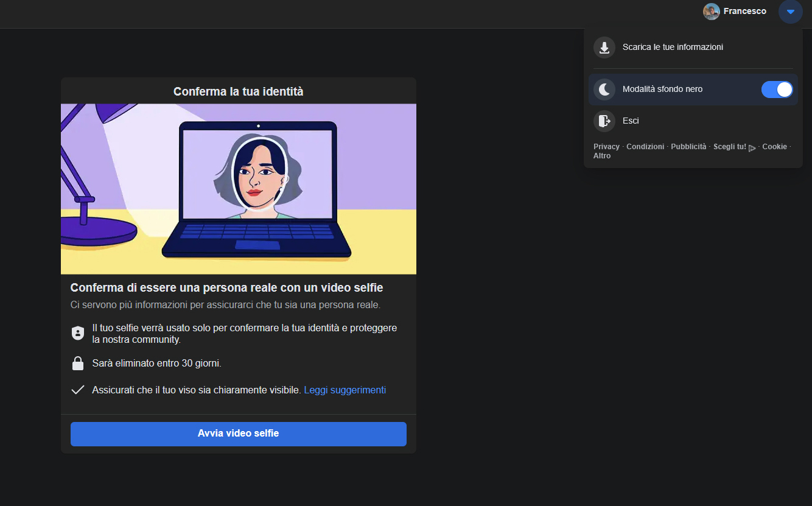Click the moon icon for dark mode
This screenshot has height=506, width=812.
pyautogui.click(x=604, y=90)
